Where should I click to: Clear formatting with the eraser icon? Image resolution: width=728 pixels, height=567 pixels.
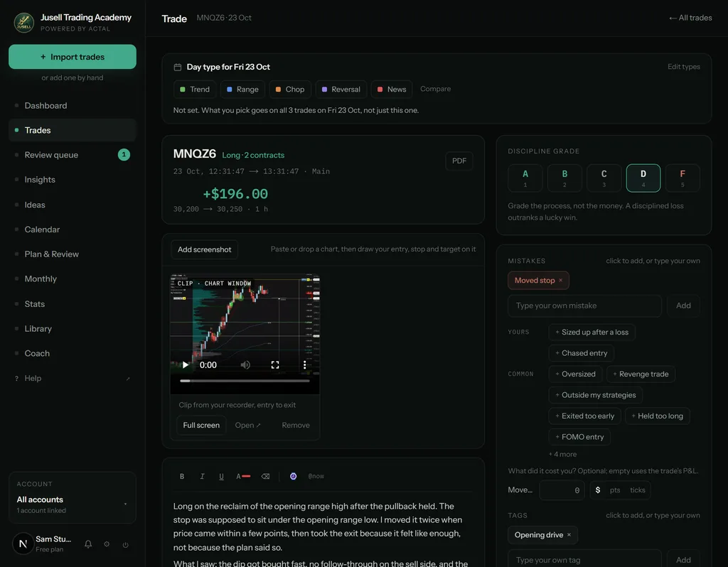(266, 476)
